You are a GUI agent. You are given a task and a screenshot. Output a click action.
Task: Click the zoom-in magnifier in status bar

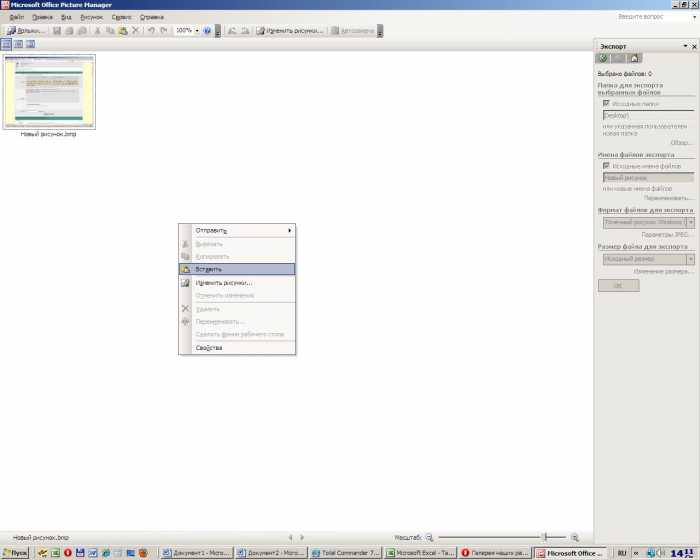pyautogui.click(x=575, y=537)
